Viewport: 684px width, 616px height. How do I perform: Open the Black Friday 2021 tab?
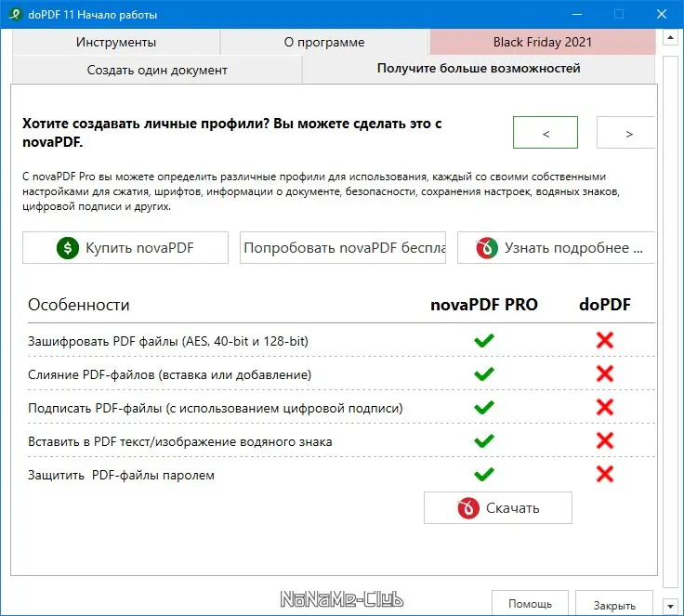tap(542, 43)
